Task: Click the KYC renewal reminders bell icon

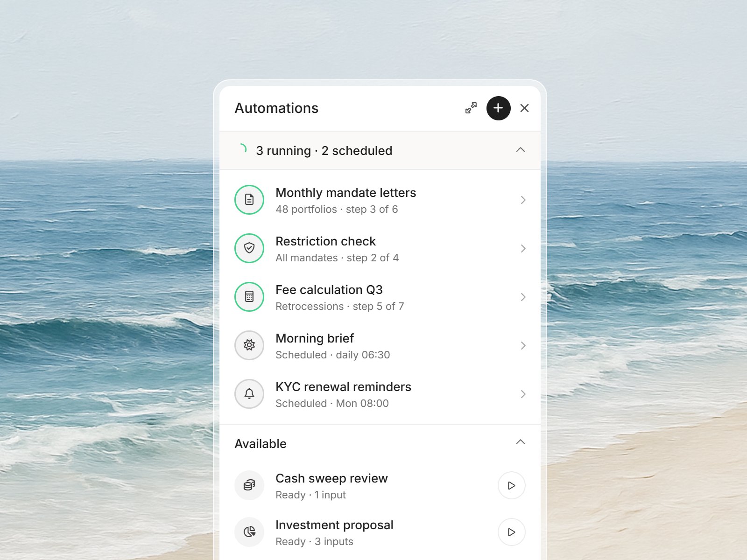Action: click(249, 394)
